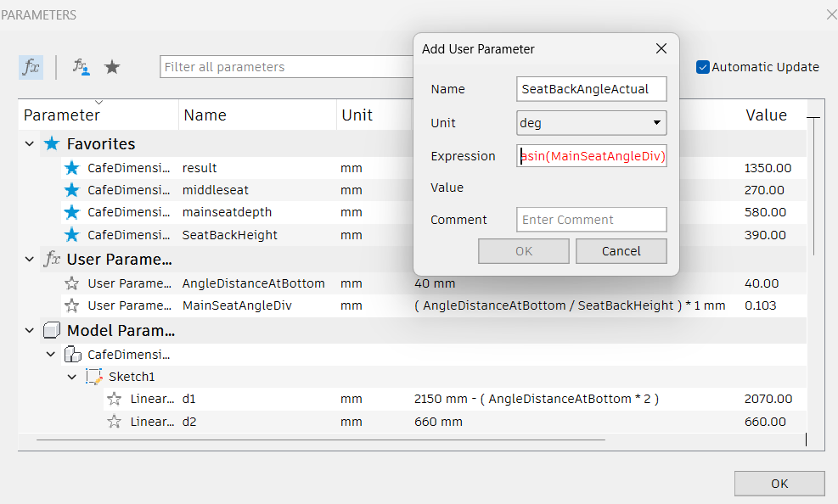Favorite the d1 dimension using its star
Screen dimensions: 838x504
click(x=115, y=399)
